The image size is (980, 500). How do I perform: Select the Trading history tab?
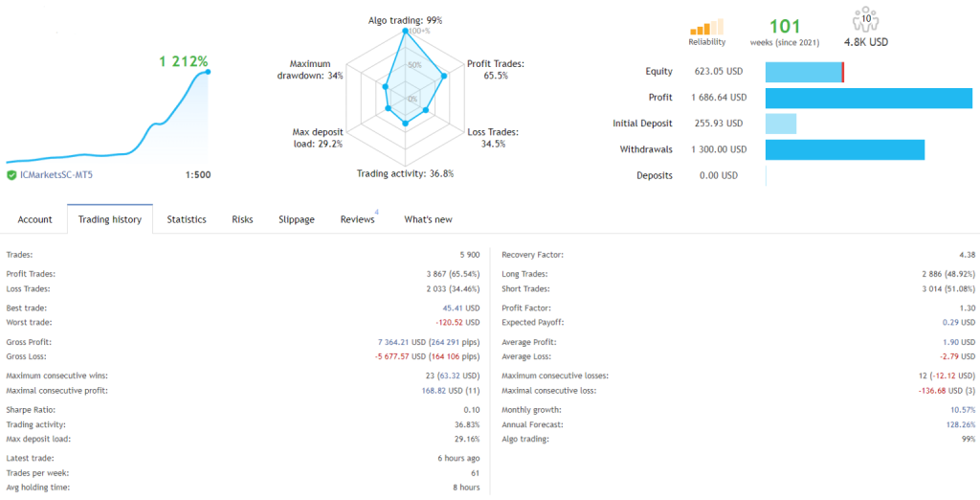(x=110, y=219)
